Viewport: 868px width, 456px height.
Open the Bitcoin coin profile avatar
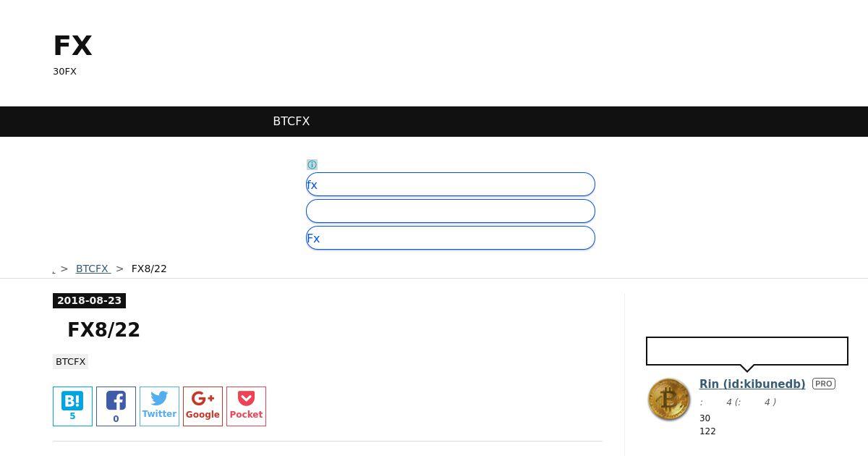pyautogui.click(x=668, y=399)
